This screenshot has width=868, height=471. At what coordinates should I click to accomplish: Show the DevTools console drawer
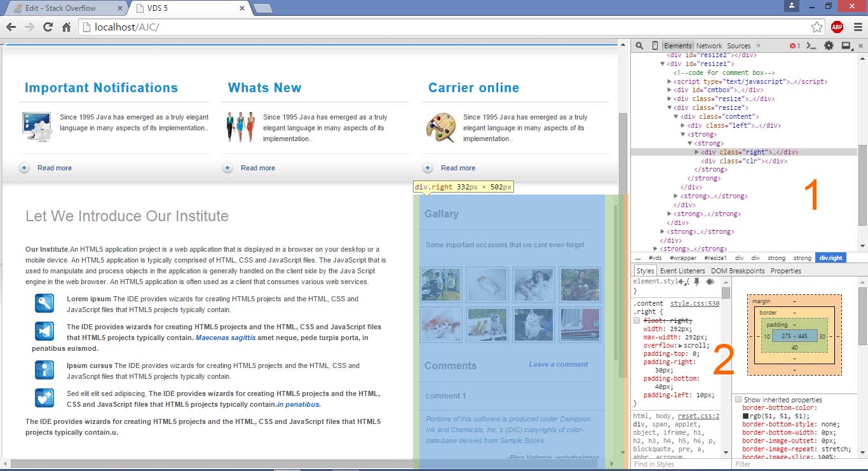pos(811,46)
